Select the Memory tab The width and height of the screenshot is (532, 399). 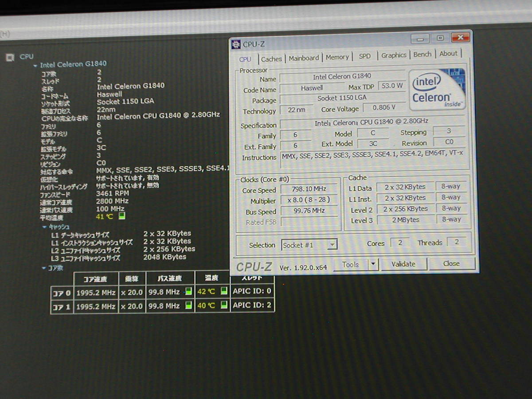tap(337, 57)
